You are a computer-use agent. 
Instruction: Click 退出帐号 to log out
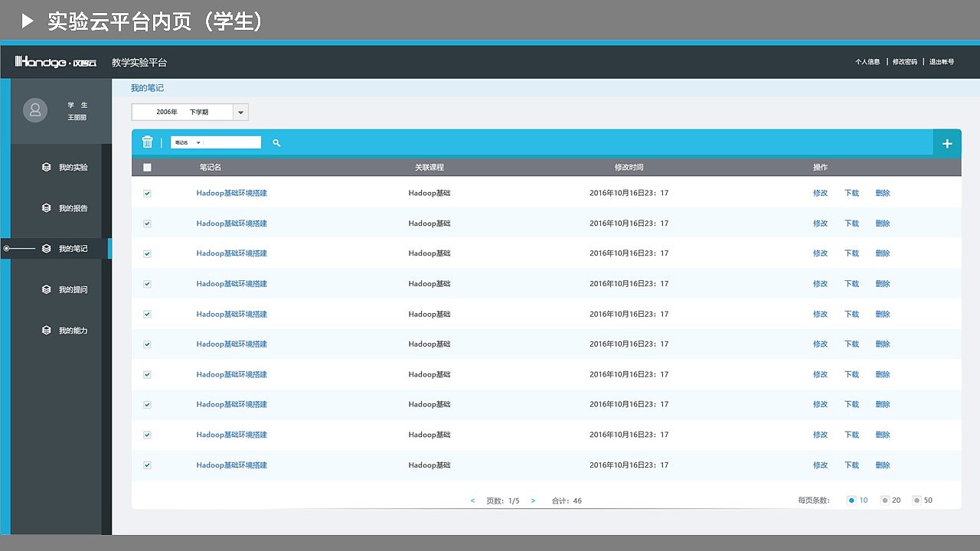(x=942, y=62)
